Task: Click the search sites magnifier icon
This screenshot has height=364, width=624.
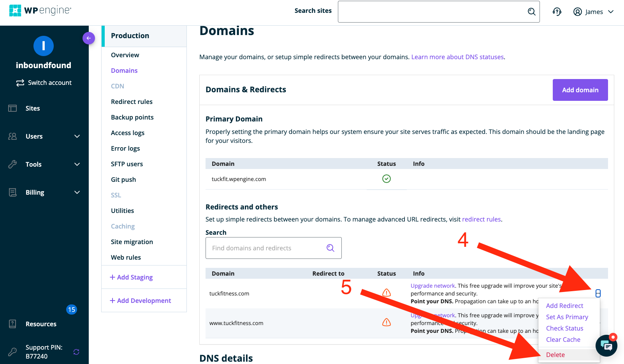Action: click(x=531, y=12)
